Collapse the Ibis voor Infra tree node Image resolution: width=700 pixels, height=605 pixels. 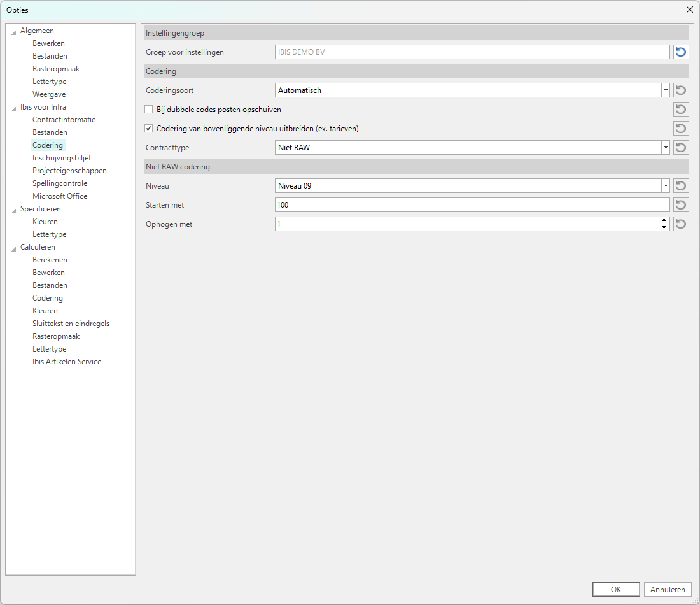pyautogui.click(x=14, y=108)
